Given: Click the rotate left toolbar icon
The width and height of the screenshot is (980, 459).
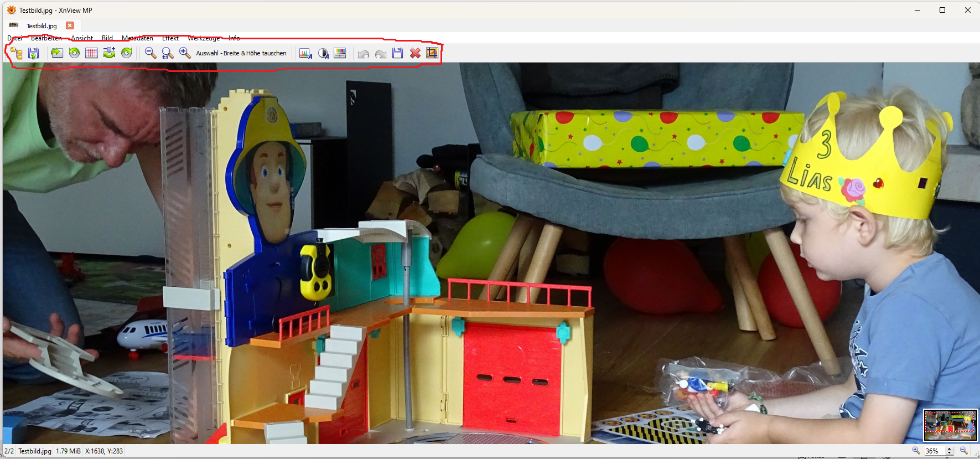Looking at the screenshot, I should [x=74, y=53].
